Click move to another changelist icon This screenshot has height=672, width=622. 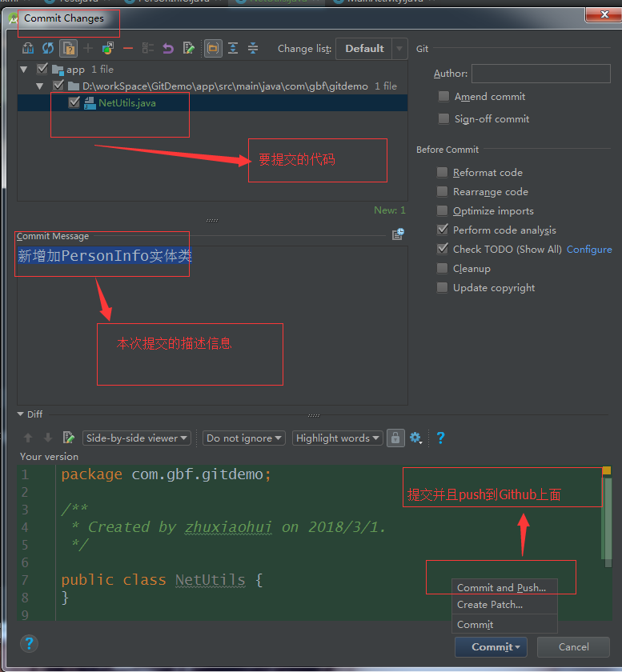pyautogui.click(x=108, y=49)
